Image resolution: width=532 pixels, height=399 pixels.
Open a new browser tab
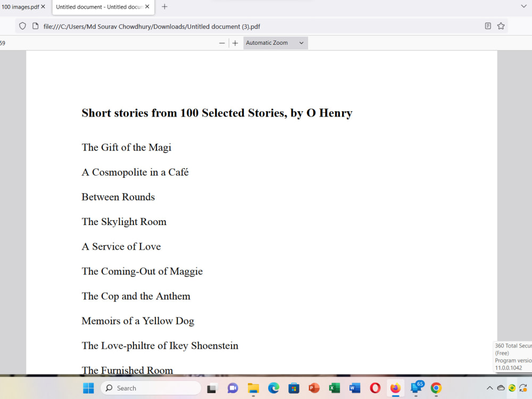point(164,6)
